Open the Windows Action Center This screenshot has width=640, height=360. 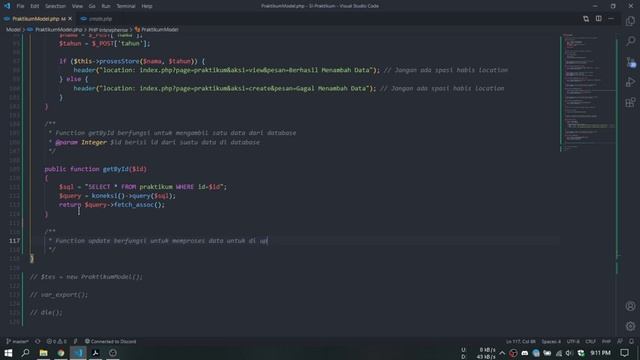(x=624, y=353)
